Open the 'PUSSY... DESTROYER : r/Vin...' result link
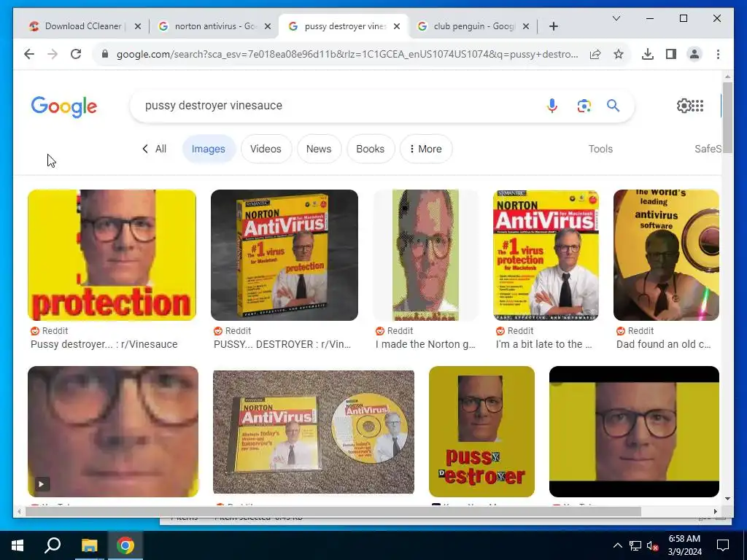This screenshot has height=560, width=747. (282, 344)
